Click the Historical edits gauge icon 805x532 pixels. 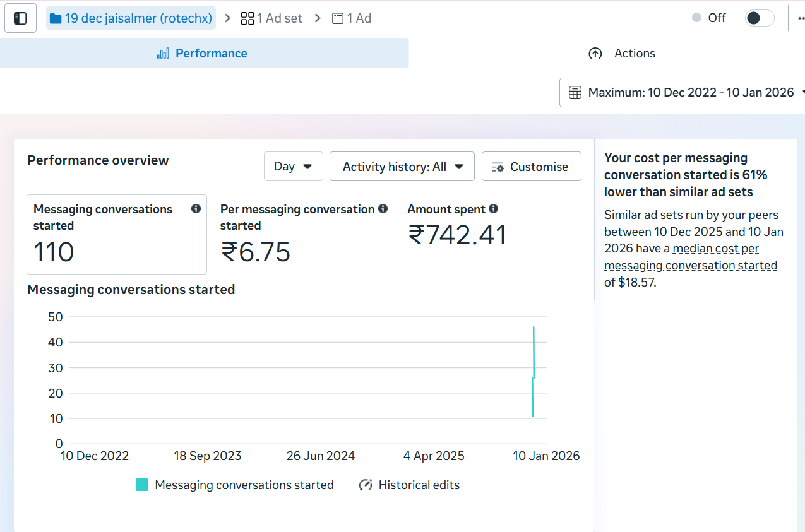click(x=366, y=485)
